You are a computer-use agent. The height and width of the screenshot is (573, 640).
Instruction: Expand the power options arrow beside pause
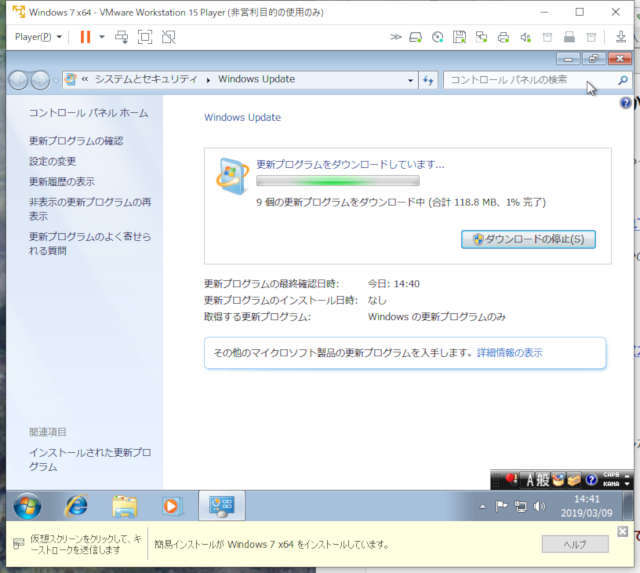(x=102, y=37)
